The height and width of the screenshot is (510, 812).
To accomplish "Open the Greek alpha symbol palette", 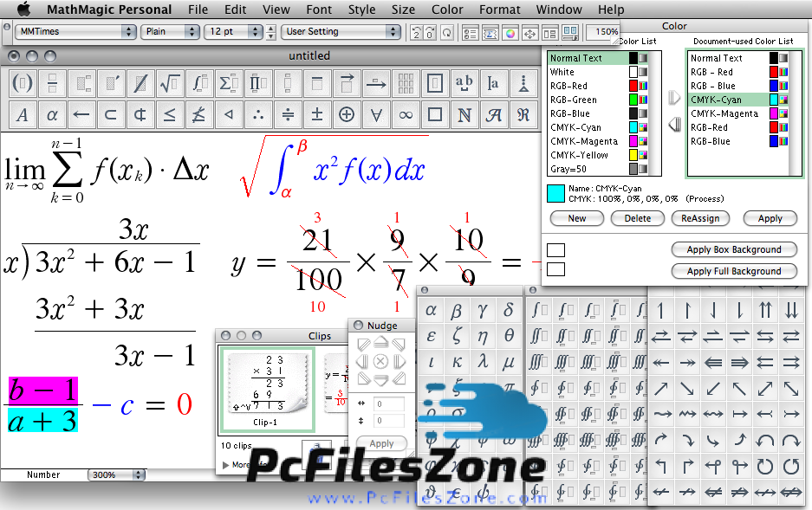I will pos(52,114).
